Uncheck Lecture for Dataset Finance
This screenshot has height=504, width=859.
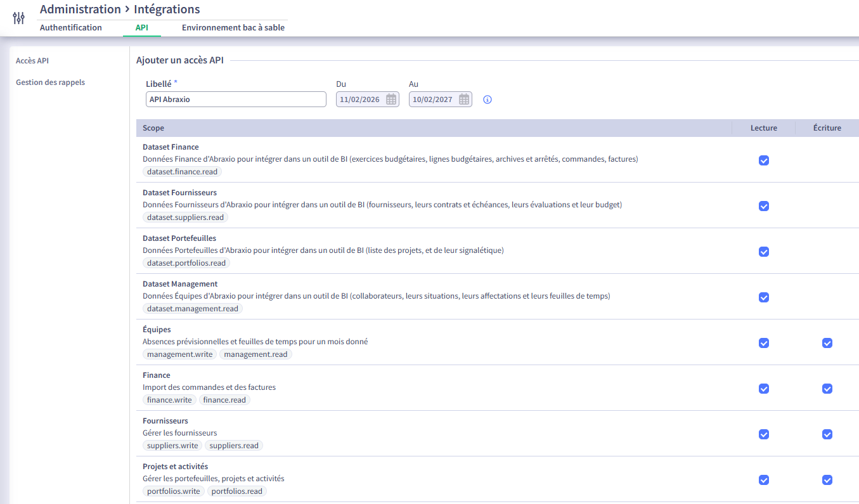coord(764,160)
